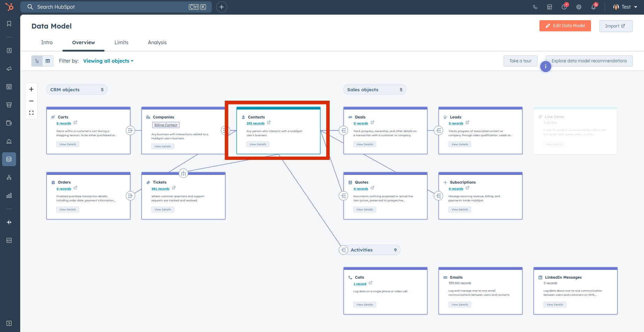Collapse the Activities group connector
Screen dimensions: 644x332
343,250
